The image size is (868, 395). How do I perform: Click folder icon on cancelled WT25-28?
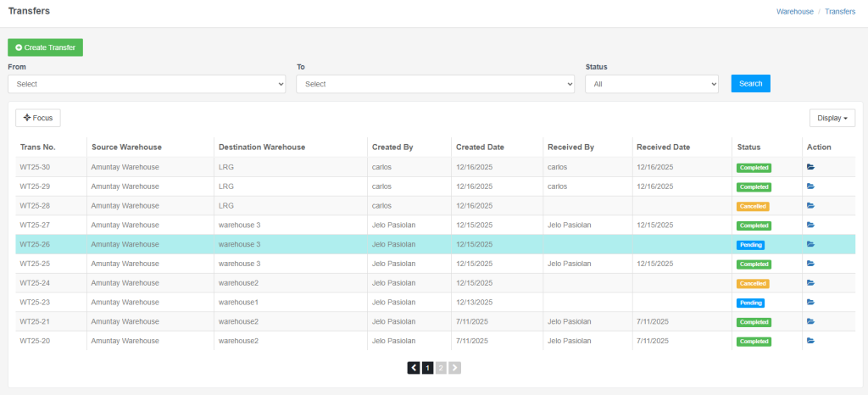(810, 206)
